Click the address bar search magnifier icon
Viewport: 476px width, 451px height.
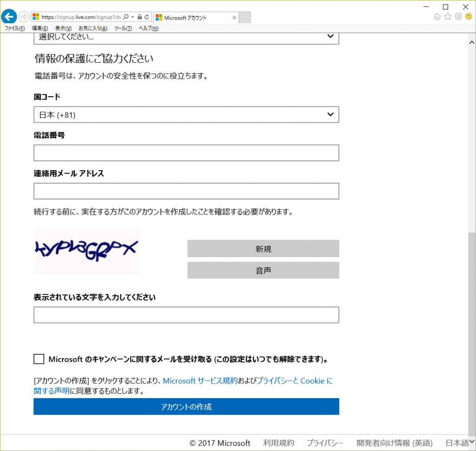tap(126, 17)
